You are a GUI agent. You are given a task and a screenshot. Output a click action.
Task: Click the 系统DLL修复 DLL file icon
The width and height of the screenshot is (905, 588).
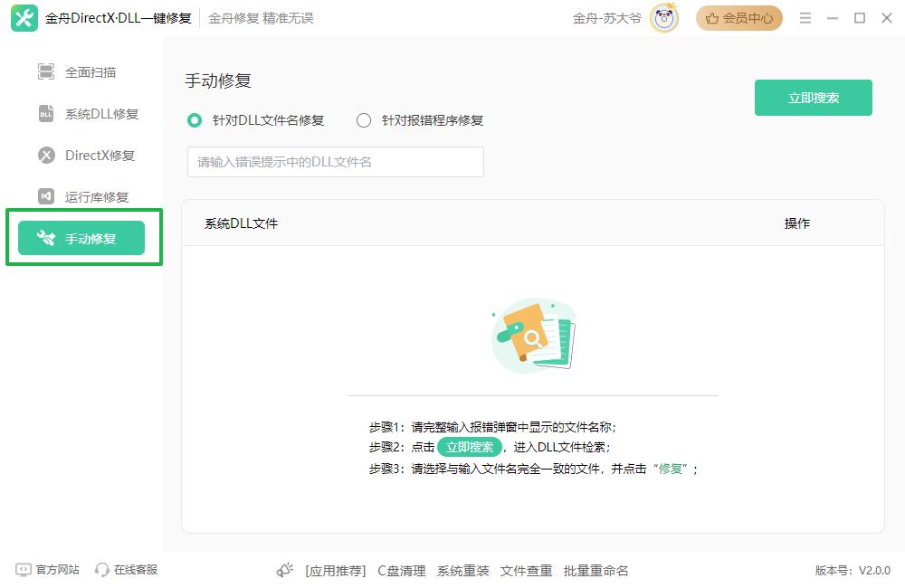(46, 114)
